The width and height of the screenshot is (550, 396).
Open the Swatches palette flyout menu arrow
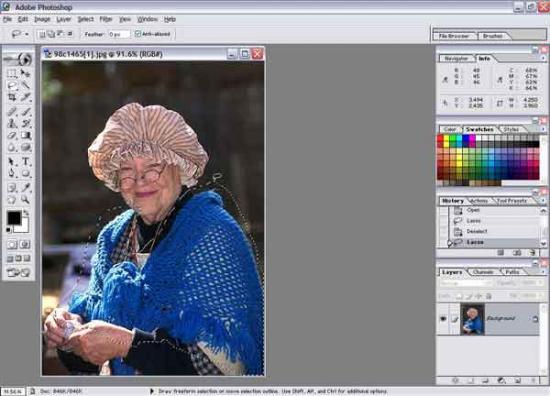pos(543,129)
